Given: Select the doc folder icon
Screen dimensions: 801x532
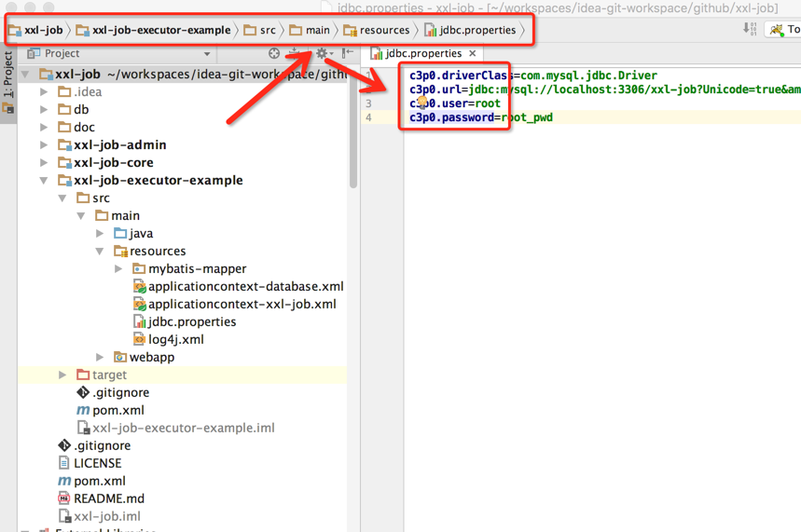Looking at the screenshot, I should pyautogui.click(x=64, y=127).
